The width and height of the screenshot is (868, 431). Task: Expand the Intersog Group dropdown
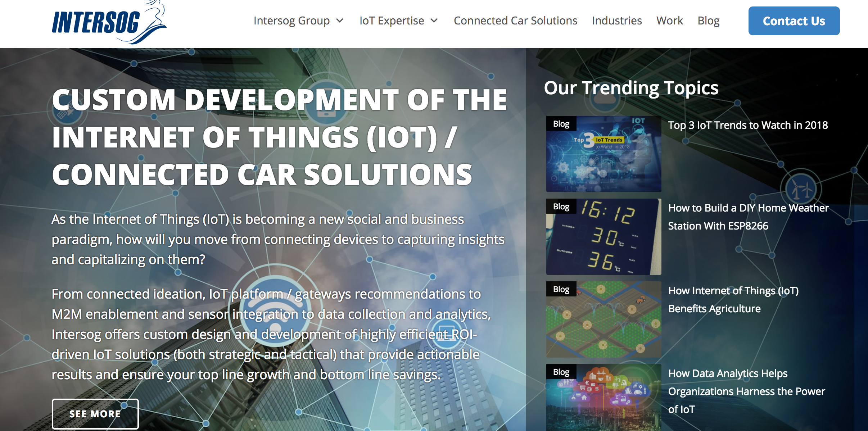click(291, 21)
